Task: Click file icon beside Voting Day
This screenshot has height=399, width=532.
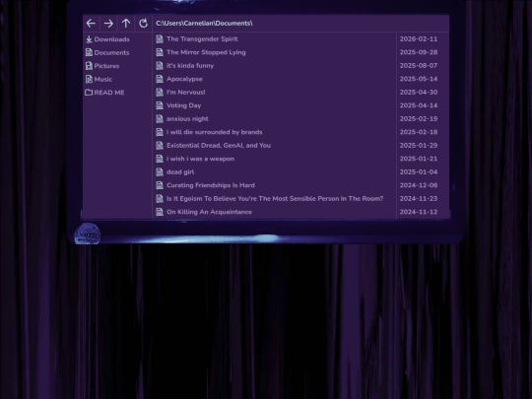Action: pos(160,105)
